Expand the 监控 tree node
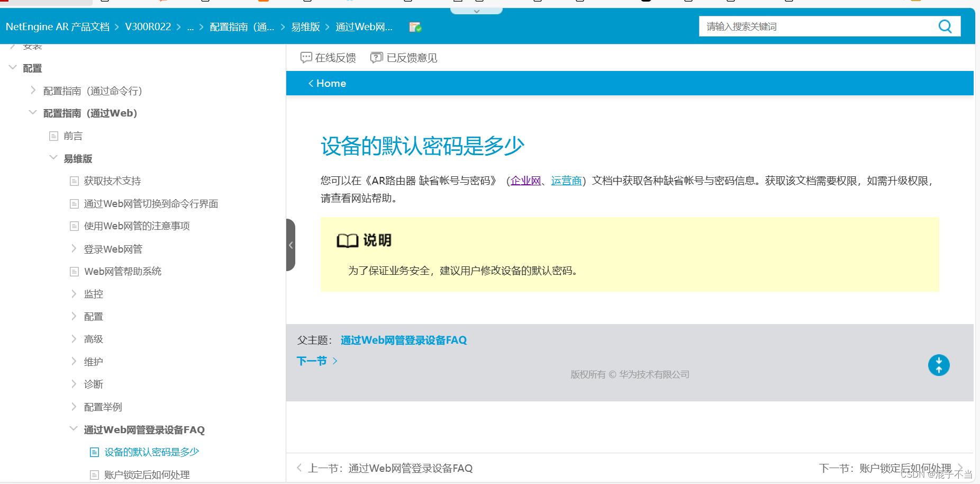 74,293
